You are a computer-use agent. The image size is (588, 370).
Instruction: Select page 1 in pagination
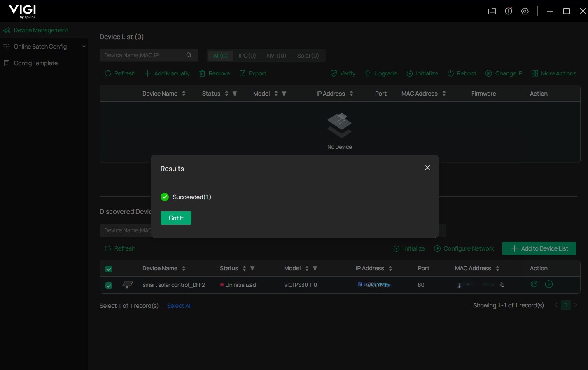[566, 305]
